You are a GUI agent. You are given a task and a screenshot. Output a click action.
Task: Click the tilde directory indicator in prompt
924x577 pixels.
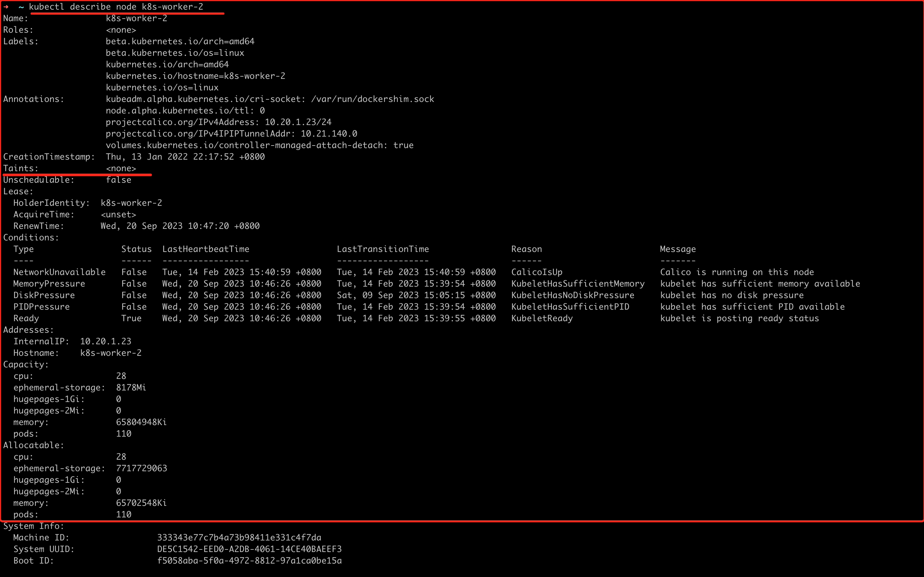coord(21,7)
